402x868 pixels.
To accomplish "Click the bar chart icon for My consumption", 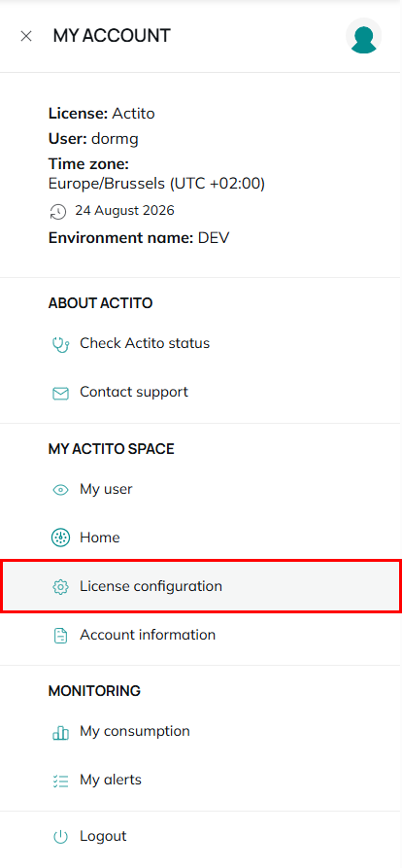I will (x=60, y=732).
